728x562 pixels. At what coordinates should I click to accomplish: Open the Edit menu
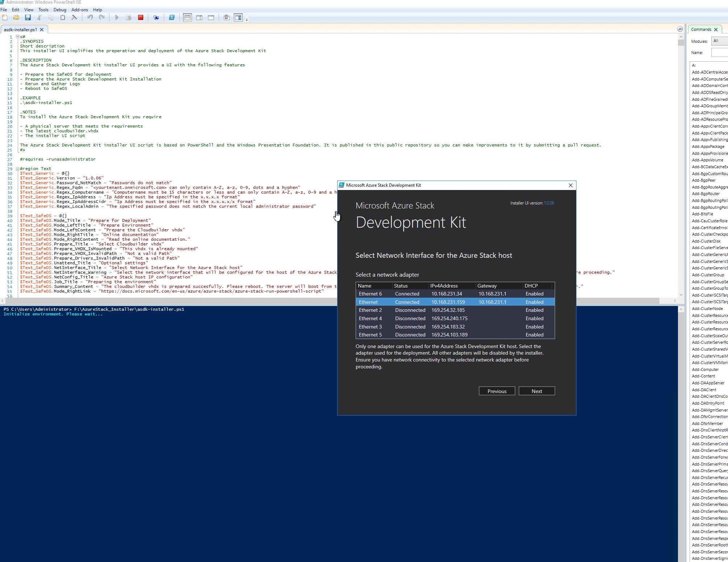coord(16,10)
